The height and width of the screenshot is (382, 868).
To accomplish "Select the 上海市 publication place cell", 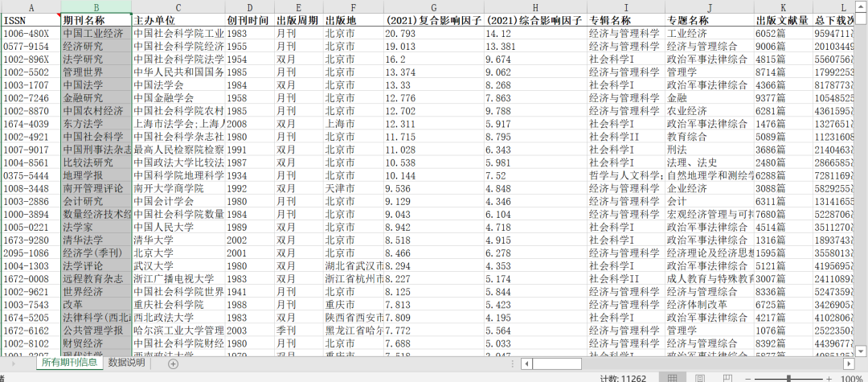I will tap(353, 124).
